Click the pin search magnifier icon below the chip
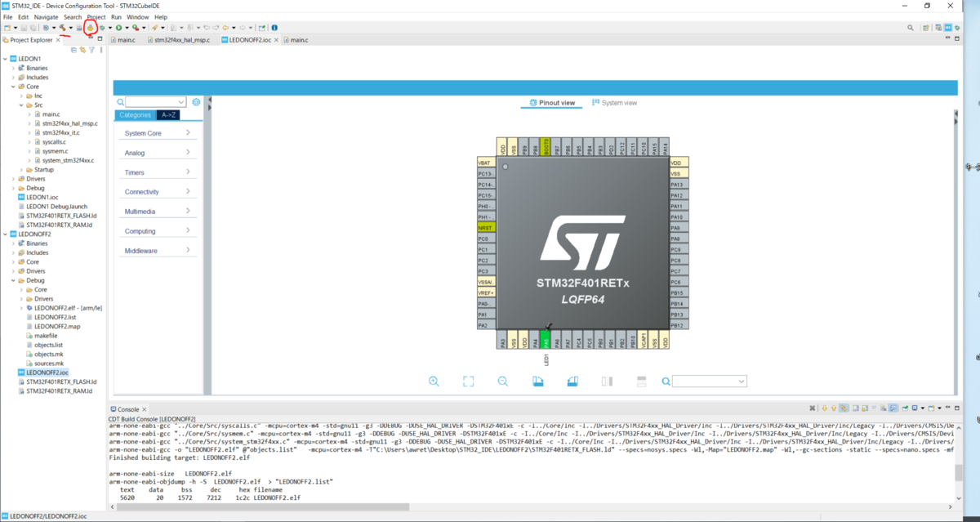980x522 pixels. [x=666, y=381]
